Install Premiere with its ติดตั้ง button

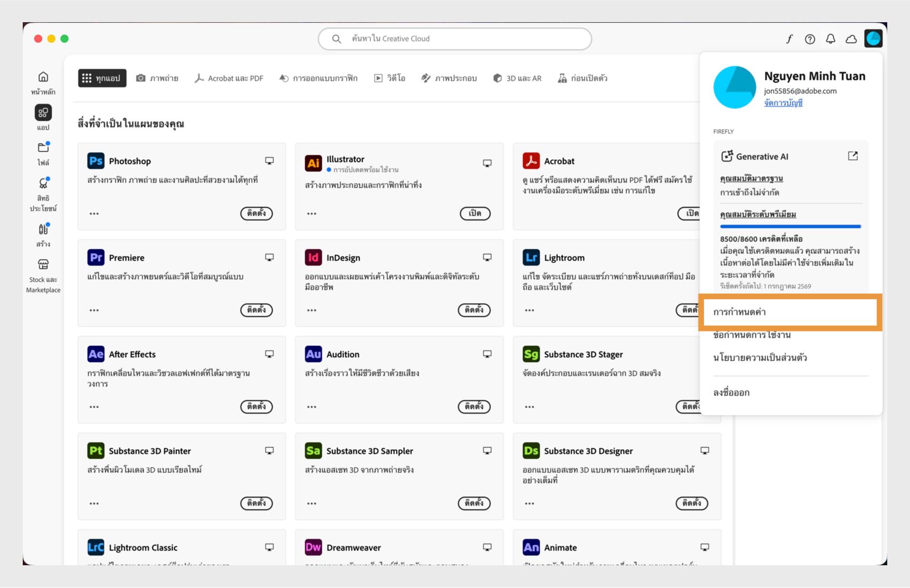(257, 310)
